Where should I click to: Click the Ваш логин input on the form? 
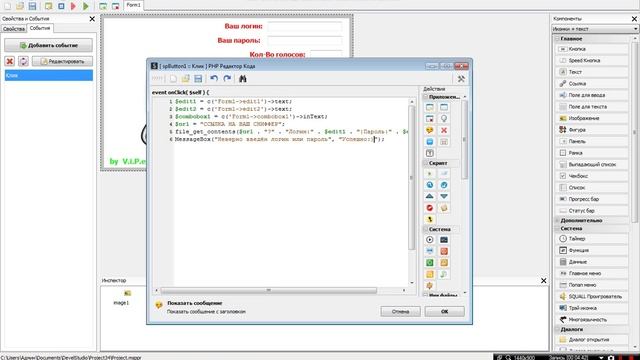(x=304, y=27)
